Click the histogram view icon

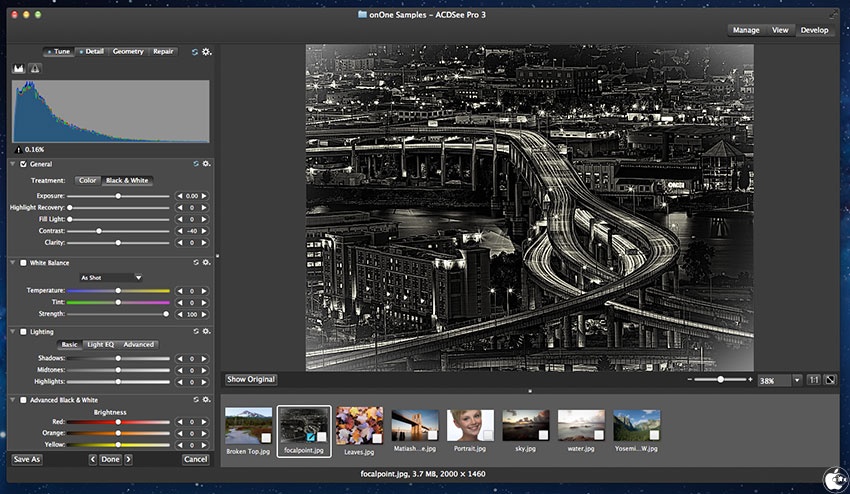[19, 69]
